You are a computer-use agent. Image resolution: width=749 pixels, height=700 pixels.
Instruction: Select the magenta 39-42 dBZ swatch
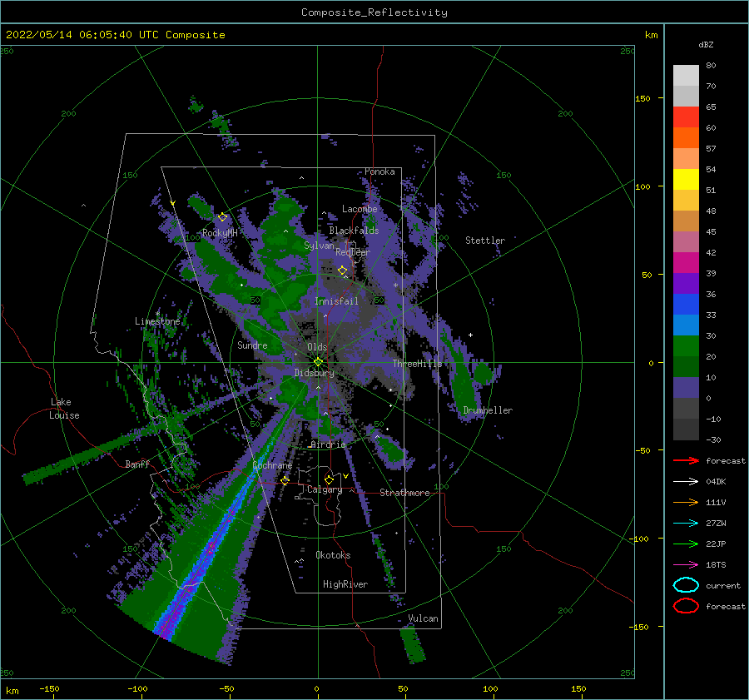[x=686, y=263]
